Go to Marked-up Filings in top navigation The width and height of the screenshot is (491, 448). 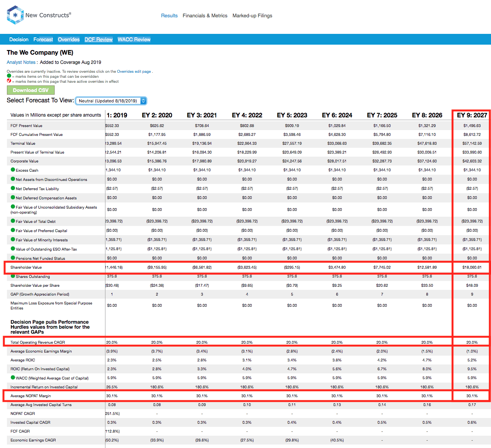tap(252, 16)
